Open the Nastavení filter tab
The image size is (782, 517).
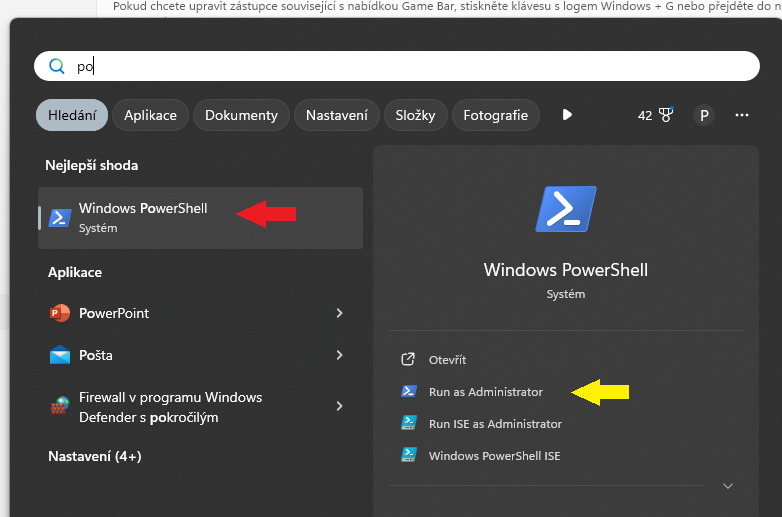click(x=337, y=115)
